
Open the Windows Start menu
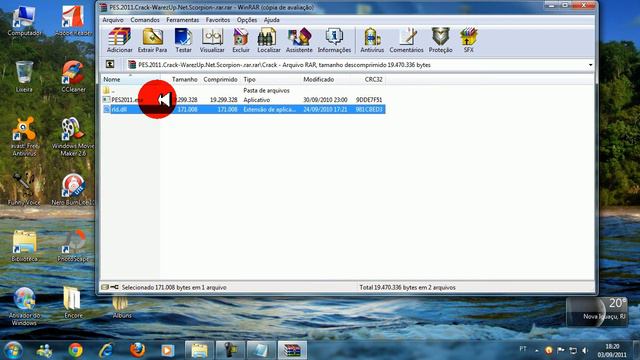click(x=13, y=350)
